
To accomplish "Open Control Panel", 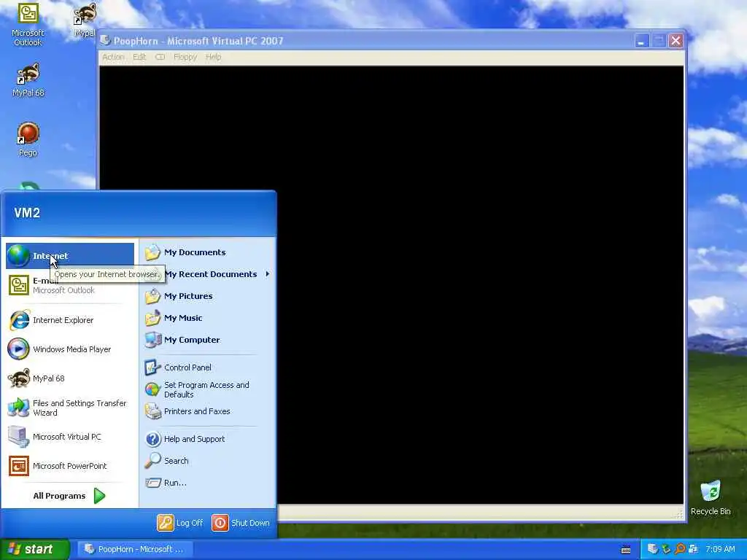I will click(x=207, y=367).
